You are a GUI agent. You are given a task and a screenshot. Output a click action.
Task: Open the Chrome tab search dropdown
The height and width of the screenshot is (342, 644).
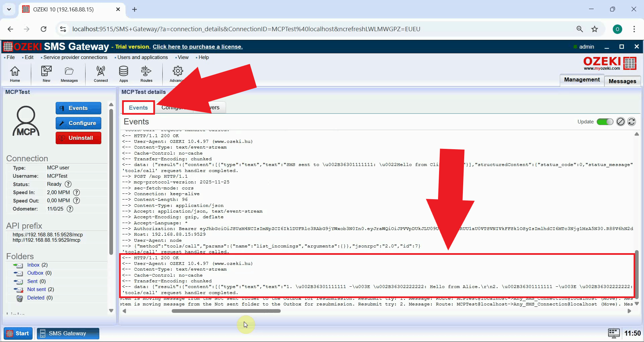tap(9, 9)
